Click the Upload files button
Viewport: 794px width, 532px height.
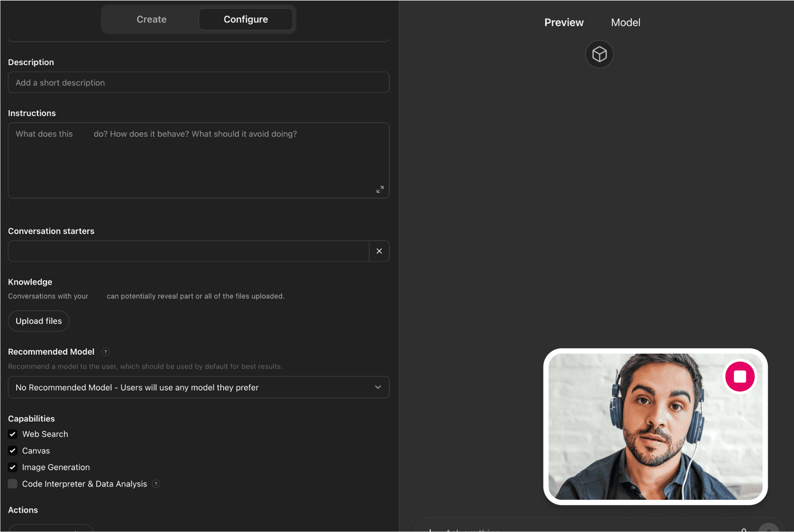(38, 321)
